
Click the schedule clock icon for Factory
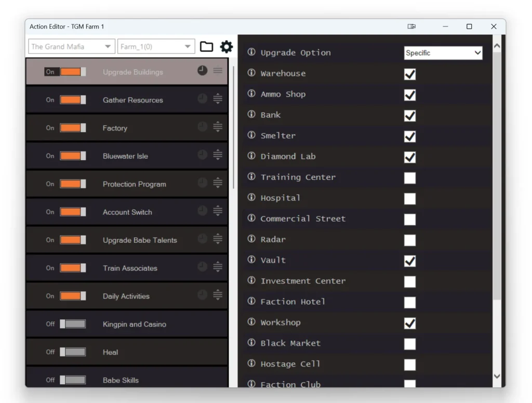(x=203, y=127)
